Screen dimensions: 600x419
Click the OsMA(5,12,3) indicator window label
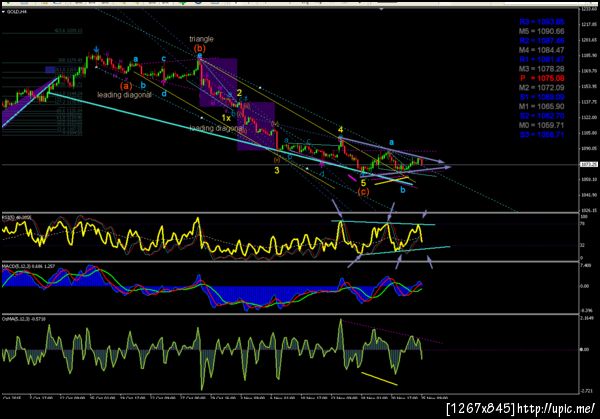pos(24,319)
